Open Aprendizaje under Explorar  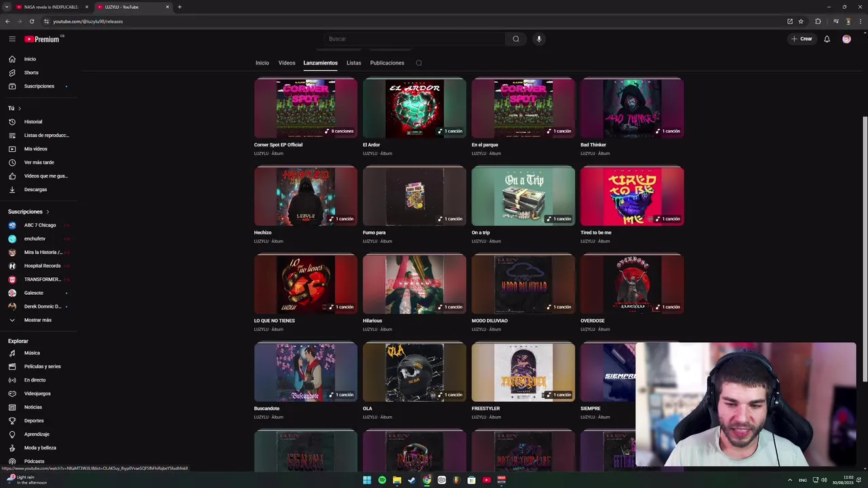point(38,434)
